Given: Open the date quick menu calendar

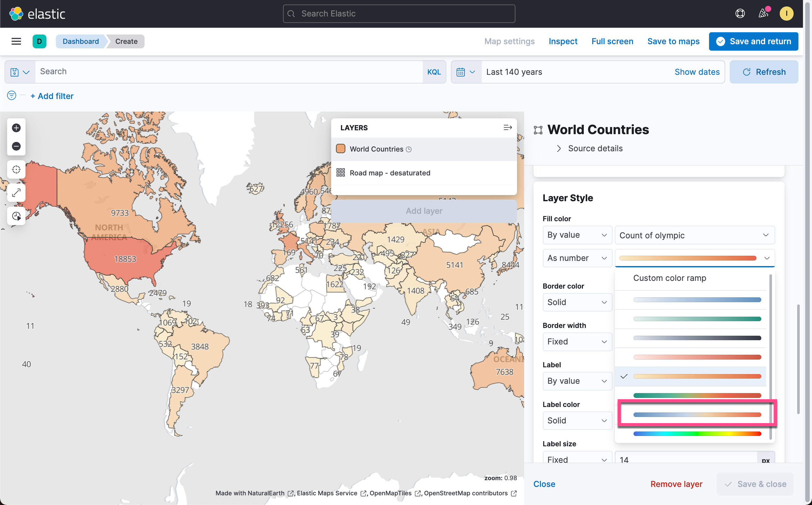Looking at the screenshot, I should point(465,72).
